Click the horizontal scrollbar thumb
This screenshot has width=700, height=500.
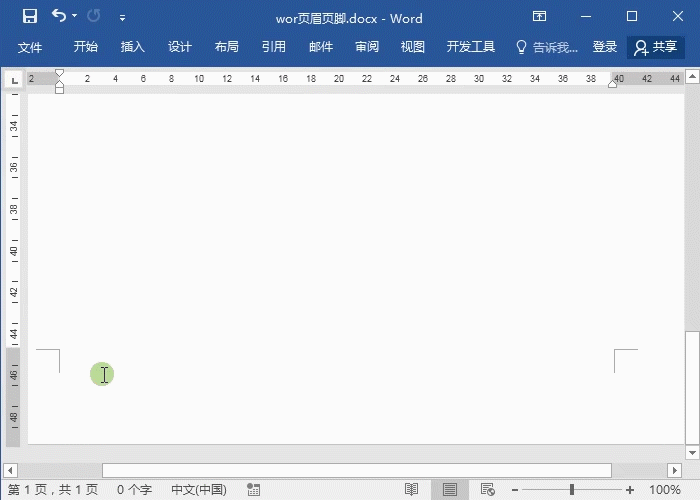357,470
